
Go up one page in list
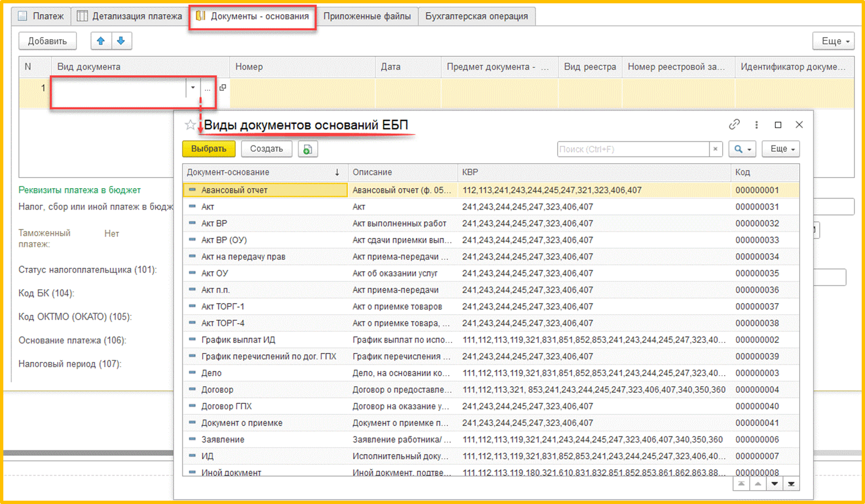(758, 484)
